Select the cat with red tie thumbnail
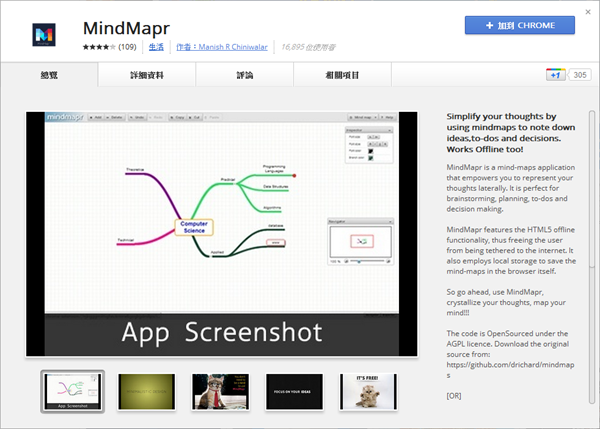 220,391
